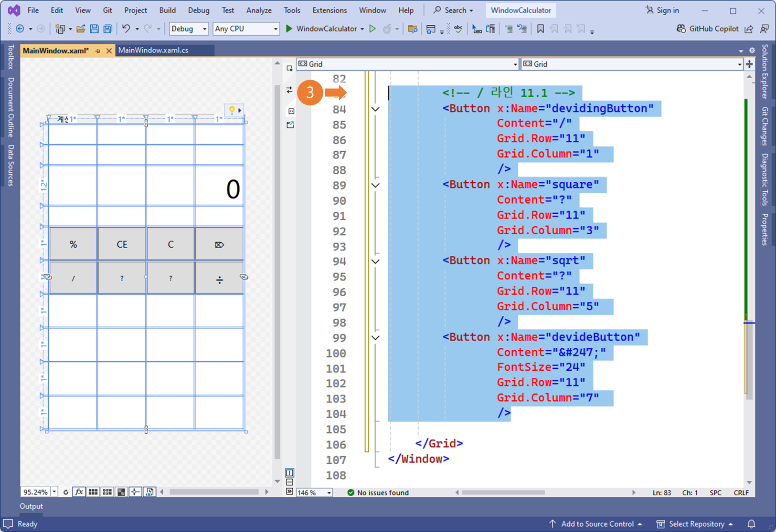776x532 pixels.
Task: Open the Any CPU platform dropdown
Action: click(246, 29)
